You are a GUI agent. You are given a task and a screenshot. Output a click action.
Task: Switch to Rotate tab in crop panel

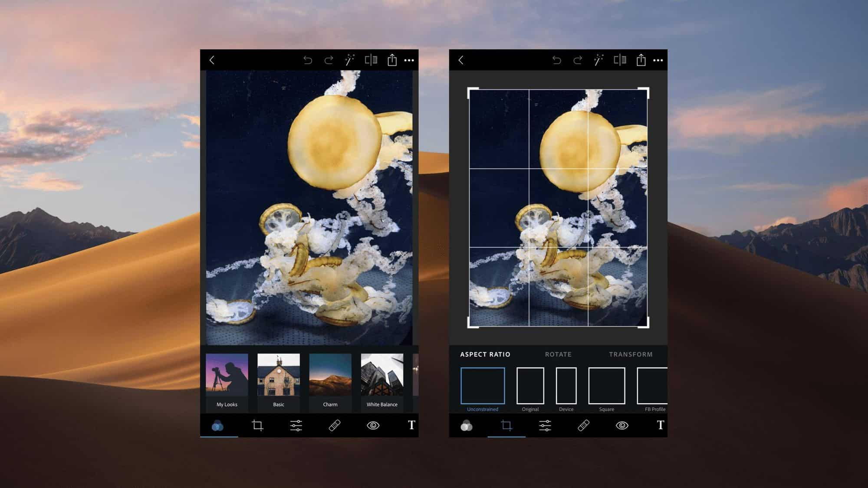[x=557, y=354]
